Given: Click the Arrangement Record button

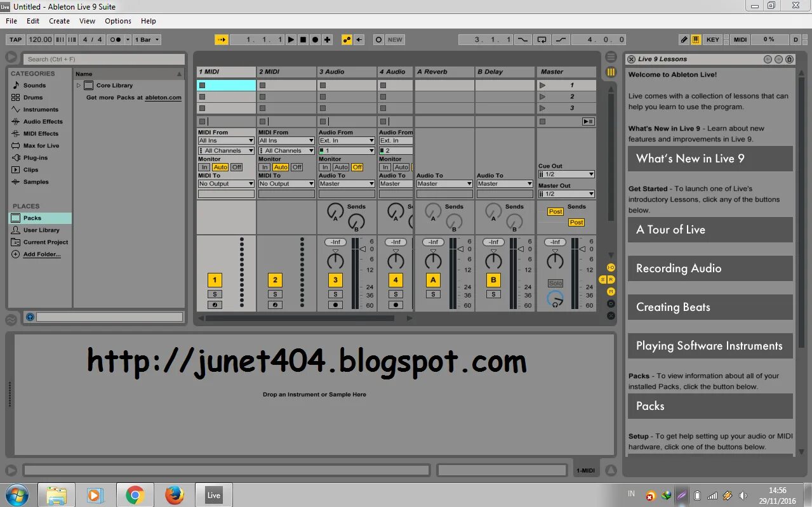Looking at the screenshot, I should coord(315,39).
